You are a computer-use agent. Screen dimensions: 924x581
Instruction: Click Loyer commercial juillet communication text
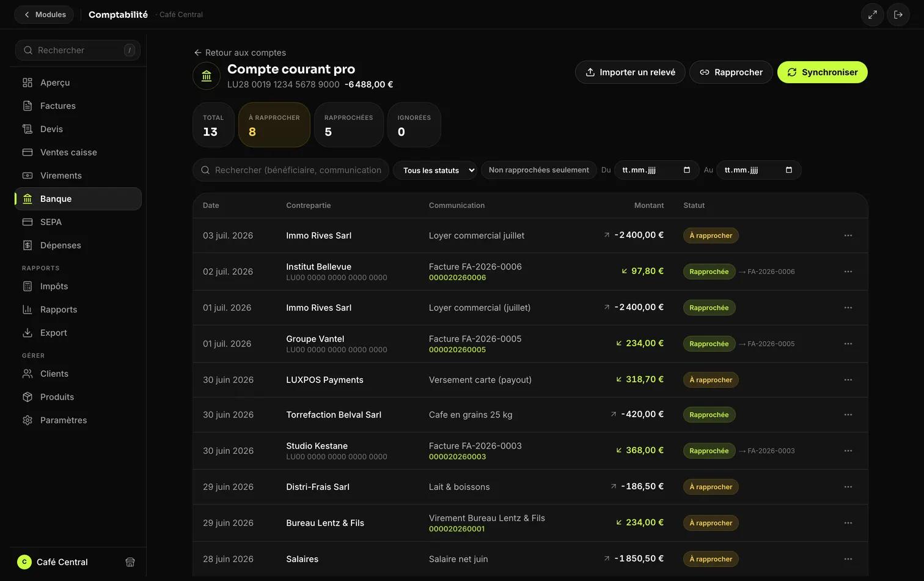pos(477,235)
